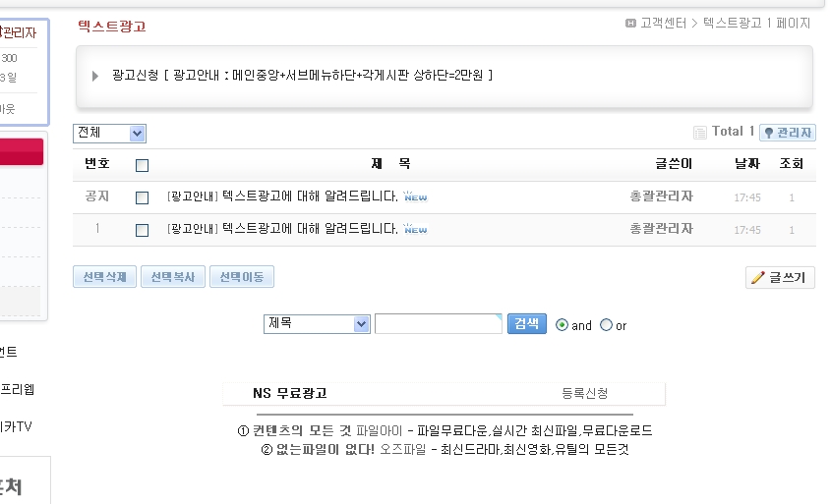The height and width of the screenshot is (504, 830).
Task: Click the 관리자 admin pin icon button
Action: point(788,133)
